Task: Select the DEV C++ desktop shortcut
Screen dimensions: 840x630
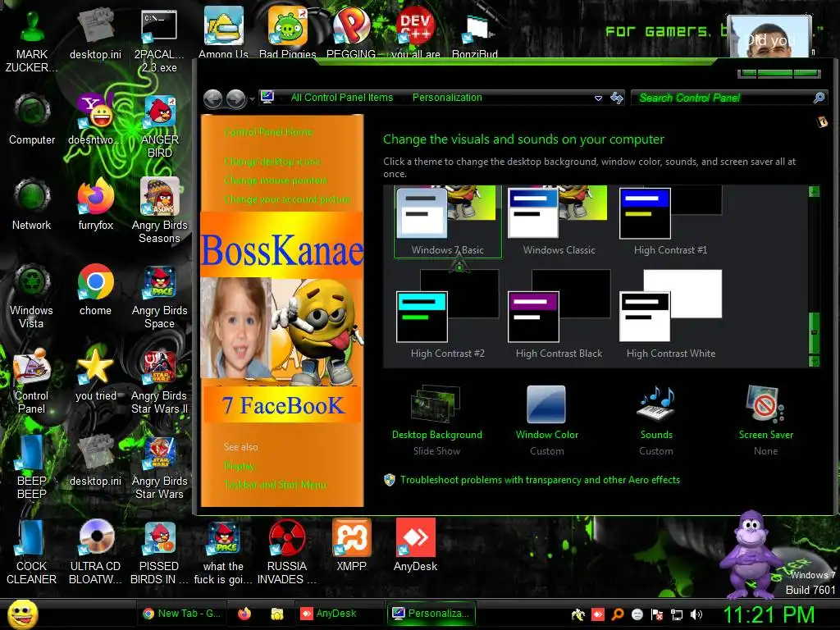Action: pos(416,33)
